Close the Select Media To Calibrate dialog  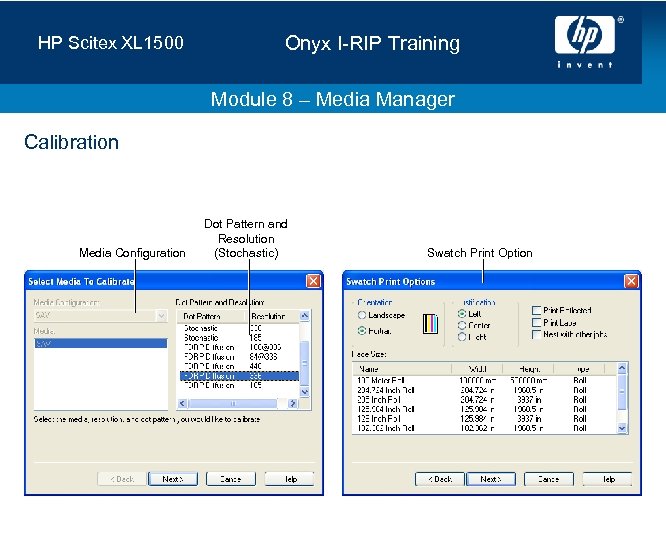pos(313,281)
